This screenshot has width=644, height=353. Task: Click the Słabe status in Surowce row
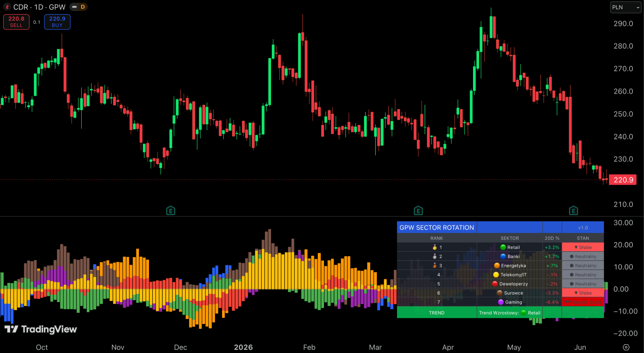click(583, 293)
